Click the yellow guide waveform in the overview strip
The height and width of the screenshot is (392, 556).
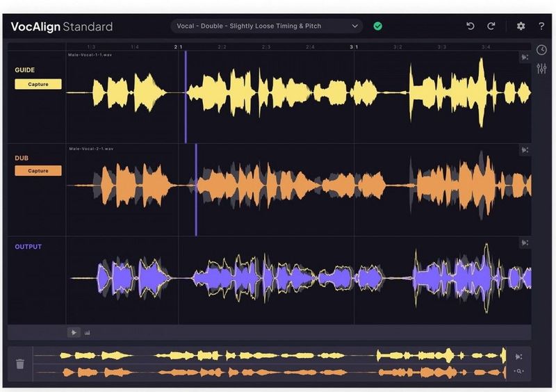[270, 355]
